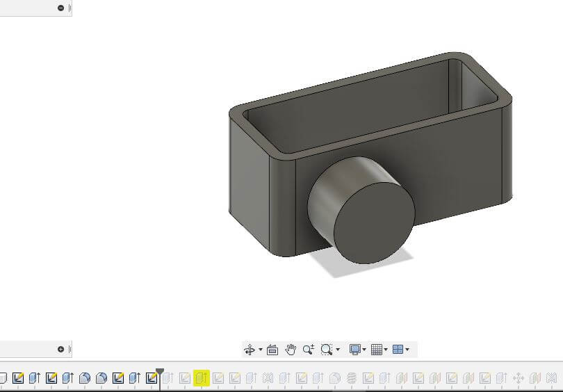Select the Zoom magnifier with plus-minus

[309, 350]
